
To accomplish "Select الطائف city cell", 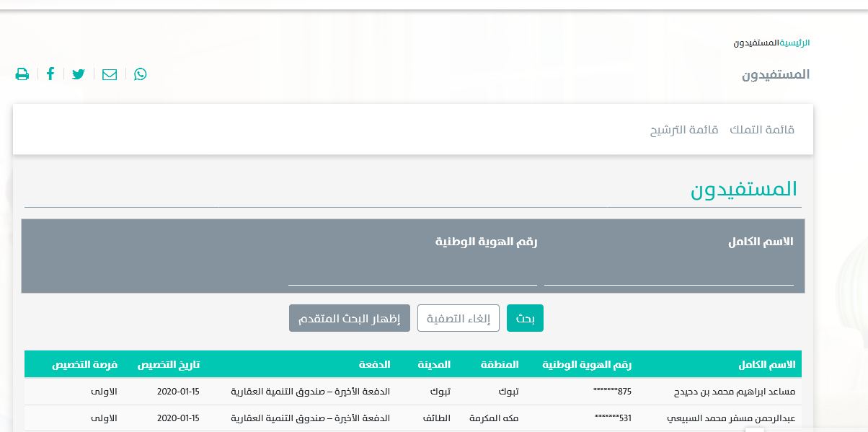I will point(437,418).
